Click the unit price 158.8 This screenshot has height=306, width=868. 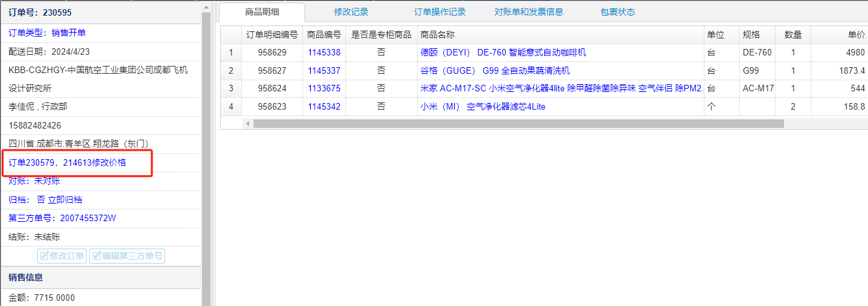click(854, 106)
